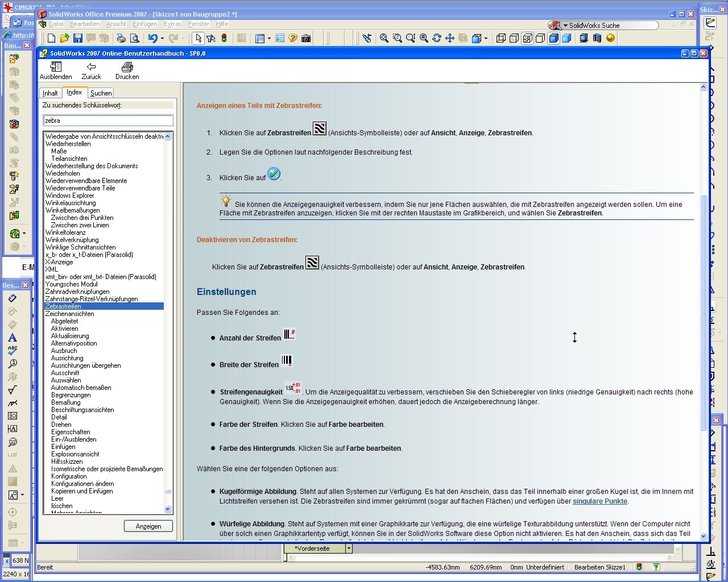Click the Zoom to Fit magnifier icon
Screen dimensions: 728x582
[x=384, y=38]
